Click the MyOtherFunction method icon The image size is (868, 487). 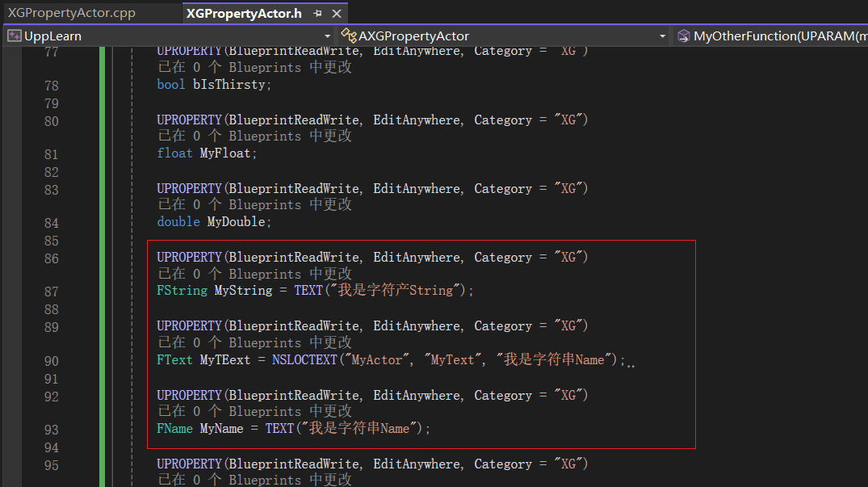coord(684,36)
